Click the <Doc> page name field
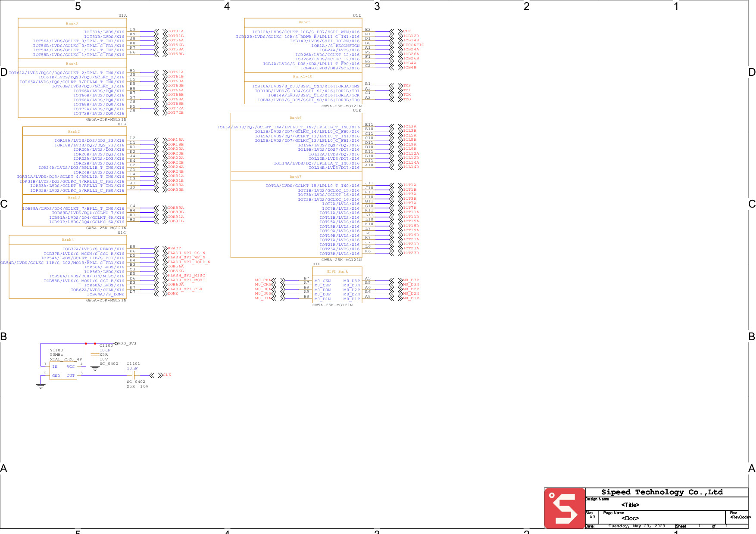The height and width of the screenshot is (534, 756). click(630, 518)
